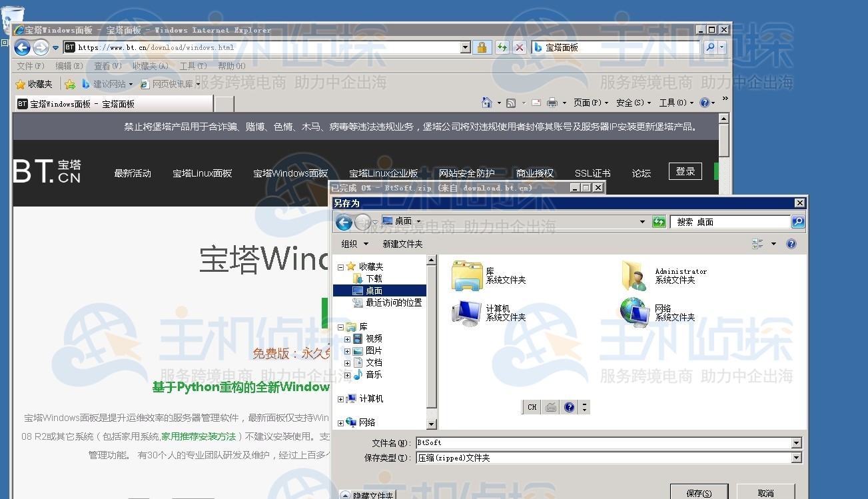868x499 pixels.
Task: Open the 保存类型 file type dropdown
Action: coord(796,458)
